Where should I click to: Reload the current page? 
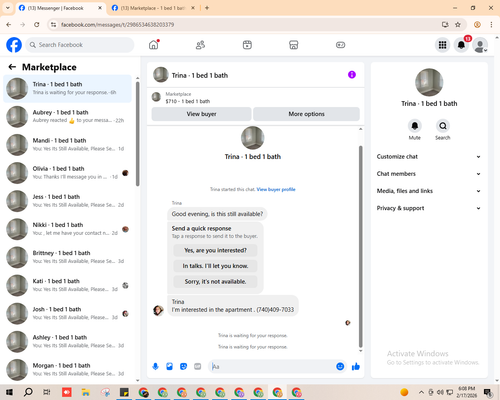point(37,25)
